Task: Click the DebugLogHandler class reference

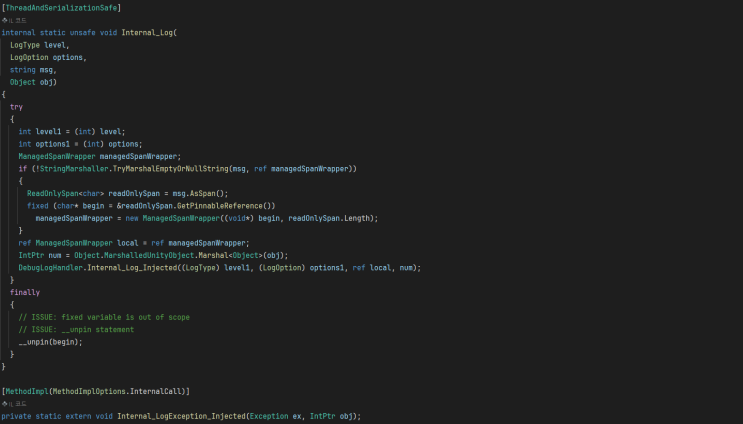Action: click(x=51, y=268)
